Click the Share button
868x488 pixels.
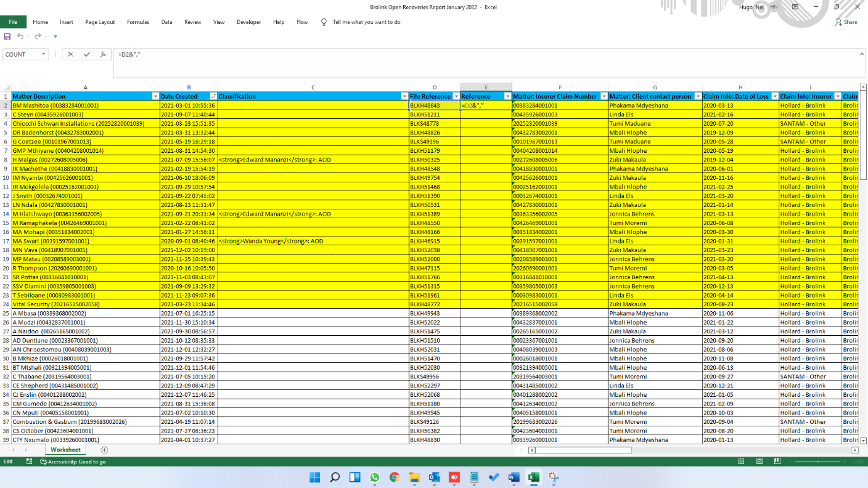pos(846,22)
